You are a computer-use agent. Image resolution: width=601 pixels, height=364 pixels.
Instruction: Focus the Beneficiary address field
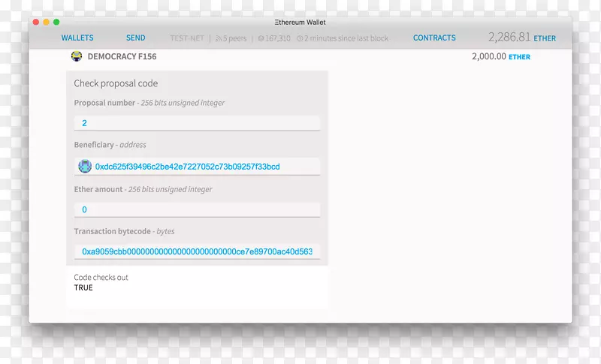(x=197, y=167)
